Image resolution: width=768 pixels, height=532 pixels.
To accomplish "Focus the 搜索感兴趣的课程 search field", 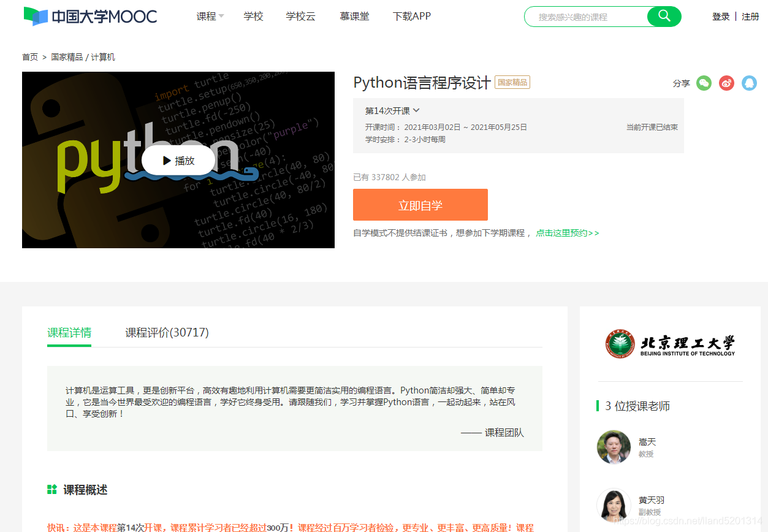I will click(x=587, y=17).
